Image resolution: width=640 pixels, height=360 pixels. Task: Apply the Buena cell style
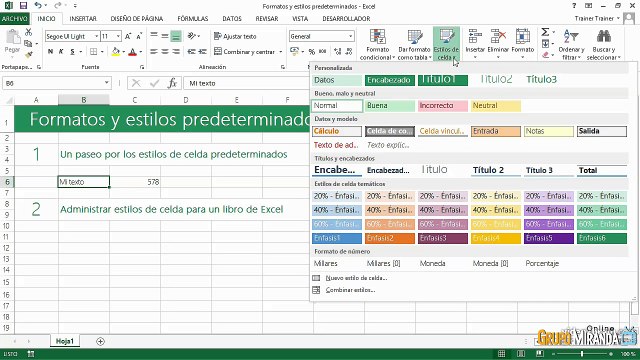point(390,106)
